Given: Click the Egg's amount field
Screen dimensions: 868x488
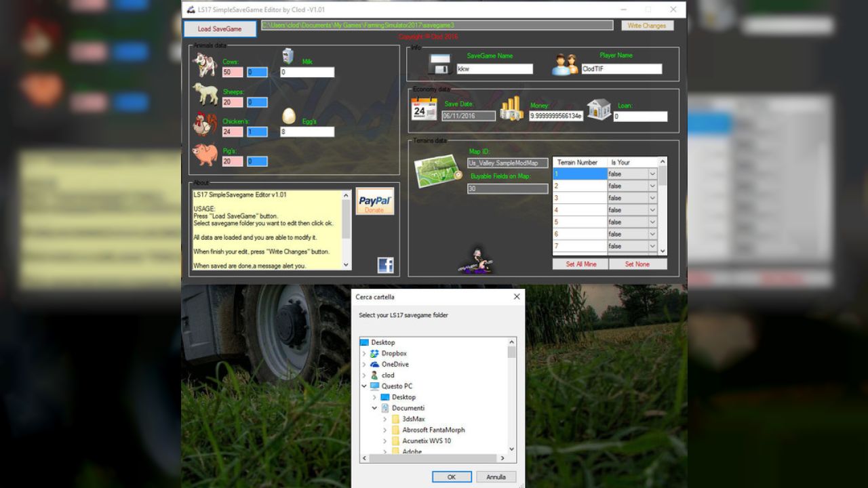Looking at the screenshot, I should 307,132.
